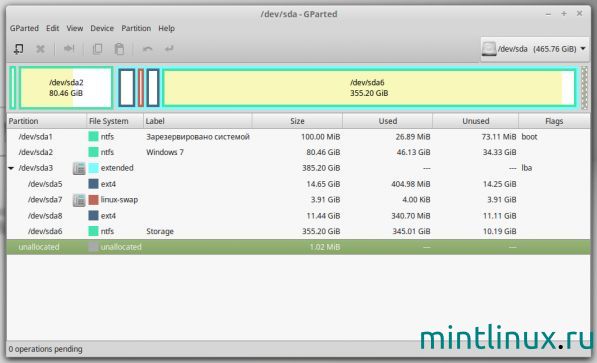
Task: Sort by the Size column header
Action: coord(297,121)
